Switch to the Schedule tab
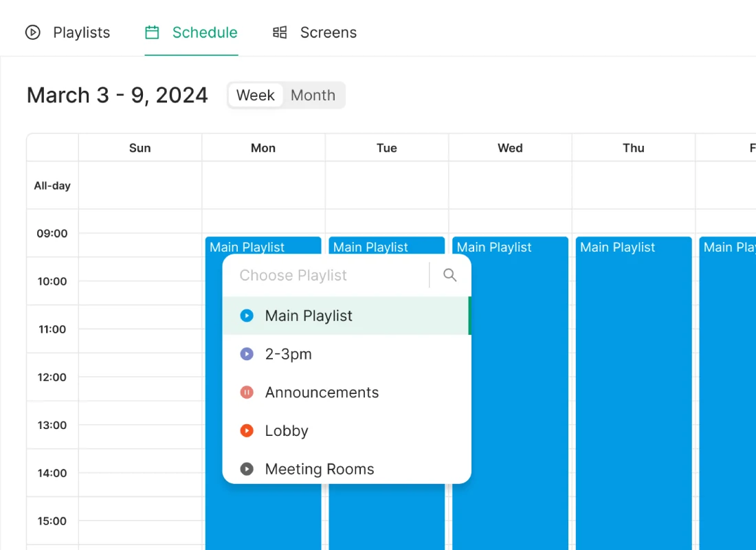This screenshot has height=550, width=756. [192, 32]
